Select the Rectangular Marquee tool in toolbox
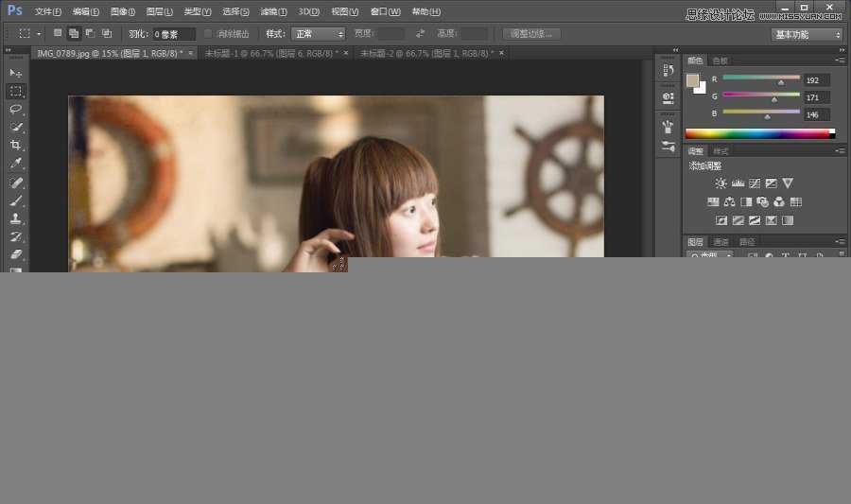This screenshot has height=504, width=851. (x=16, y=91)
